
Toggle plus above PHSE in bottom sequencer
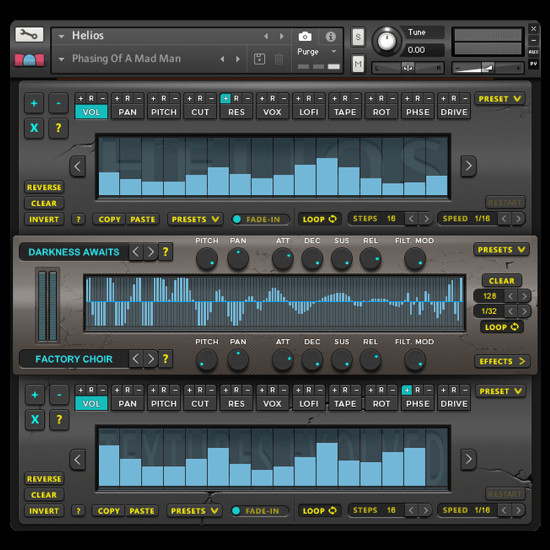407,390
